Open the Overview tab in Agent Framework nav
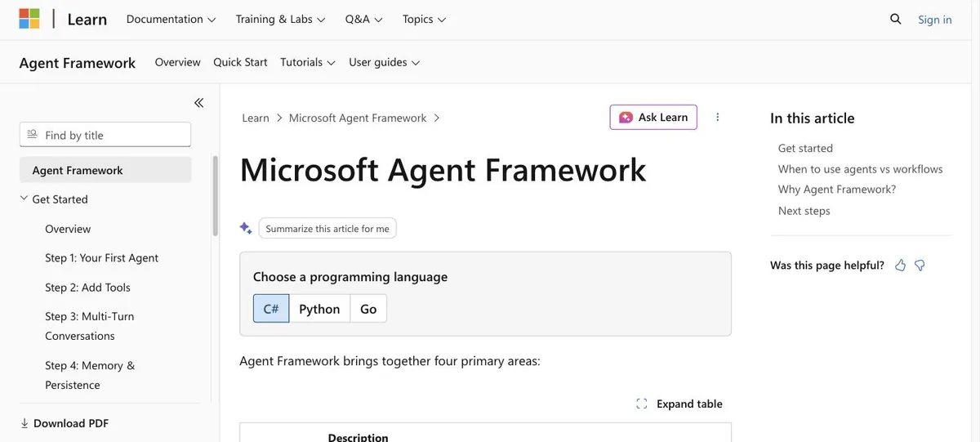This screenshot has width=980, height=442. 178,62
